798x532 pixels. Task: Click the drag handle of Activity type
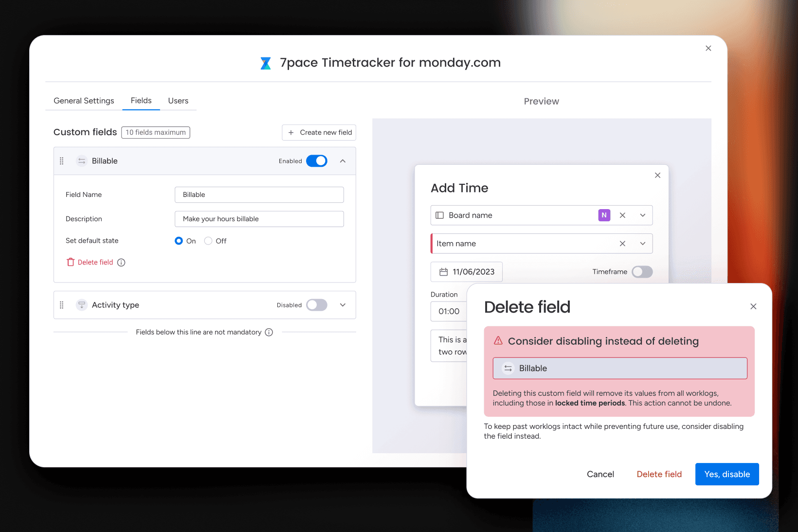tap(62, 305)
